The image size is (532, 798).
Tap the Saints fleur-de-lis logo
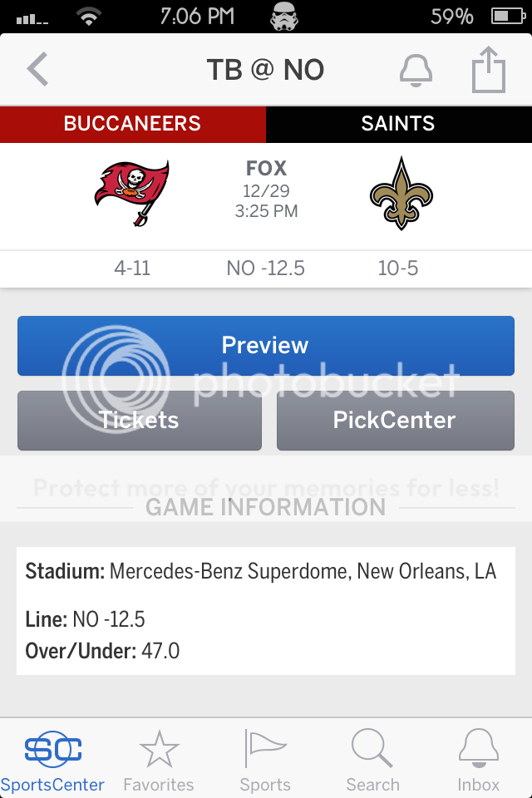(x=401, y=194)
